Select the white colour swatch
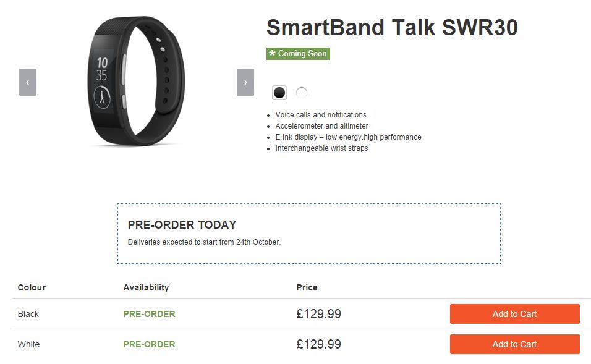The width and height of the screenshot is (591, 364). [302, 93]
